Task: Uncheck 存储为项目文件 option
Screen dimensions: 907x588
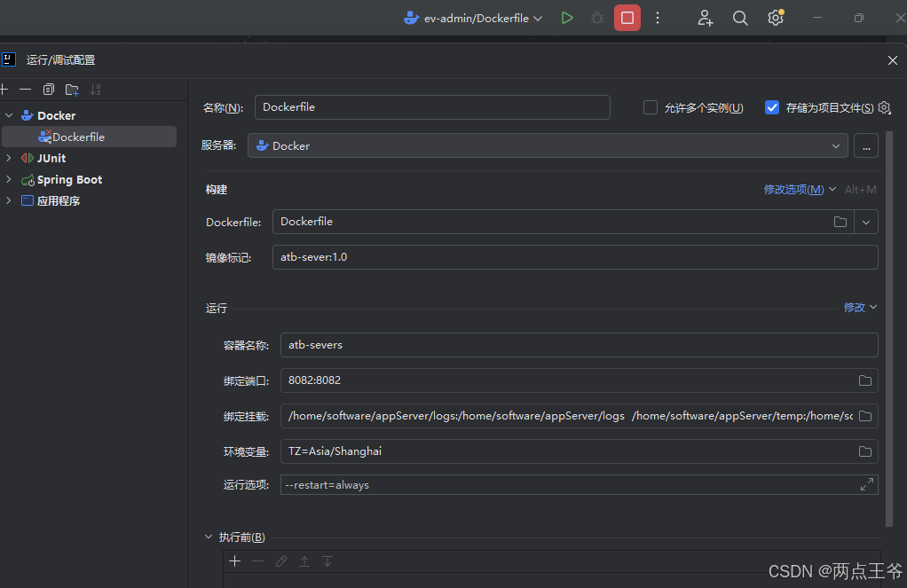Action: click(771, 107)
